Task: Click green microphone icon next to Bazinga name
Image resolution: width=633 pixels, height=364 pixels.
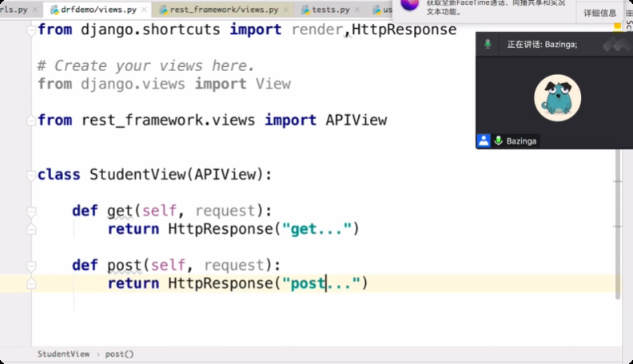Action: coord(499,140)
